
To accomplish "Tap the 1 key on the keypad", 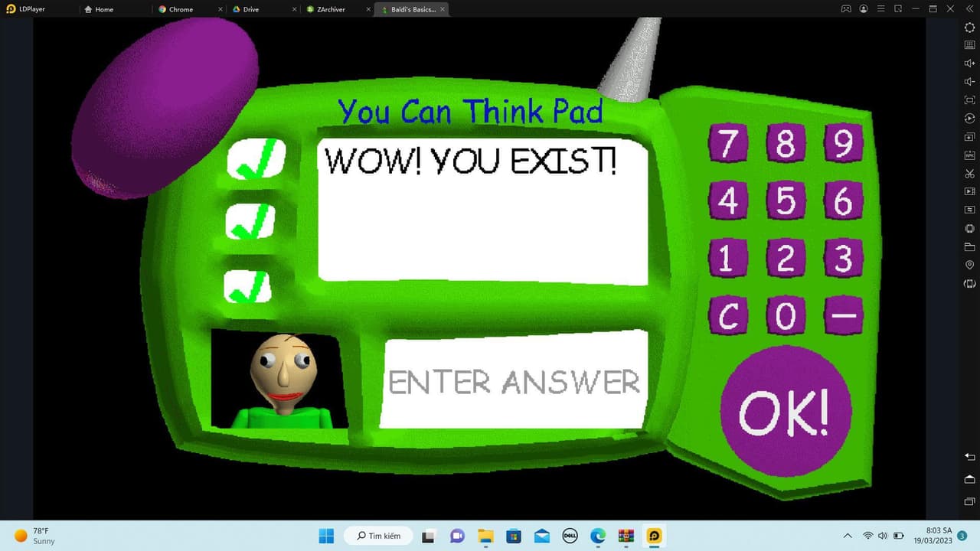I will pos(727,258).
